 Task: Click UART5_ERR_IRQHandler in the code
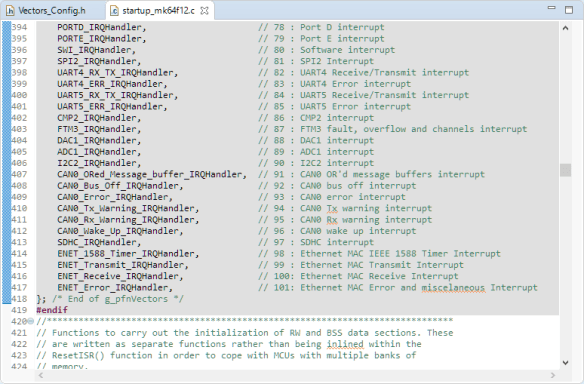tap(110, 107)
